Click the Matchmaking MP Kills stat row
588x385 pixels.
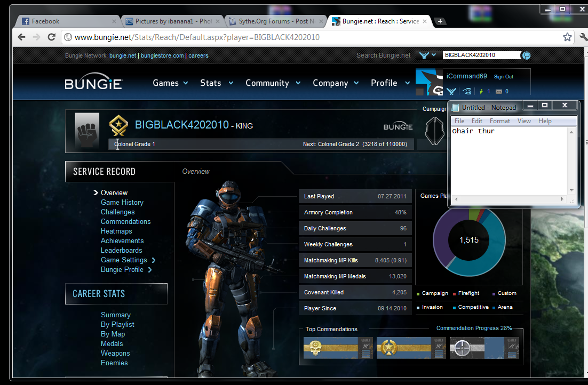coord(355,260)
